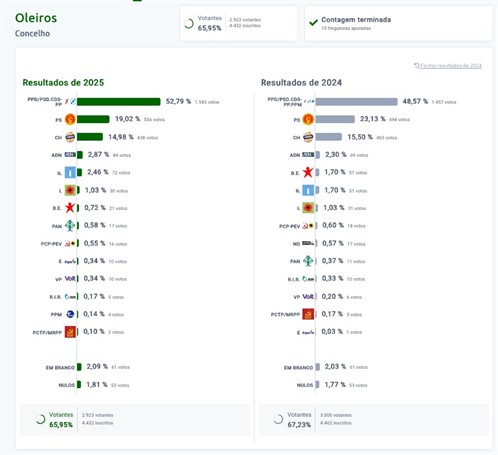The width and height of the screenshot is (498, 455).
Task: Select the PAN tree logo in 2024 results
Action: click(308, 261)
